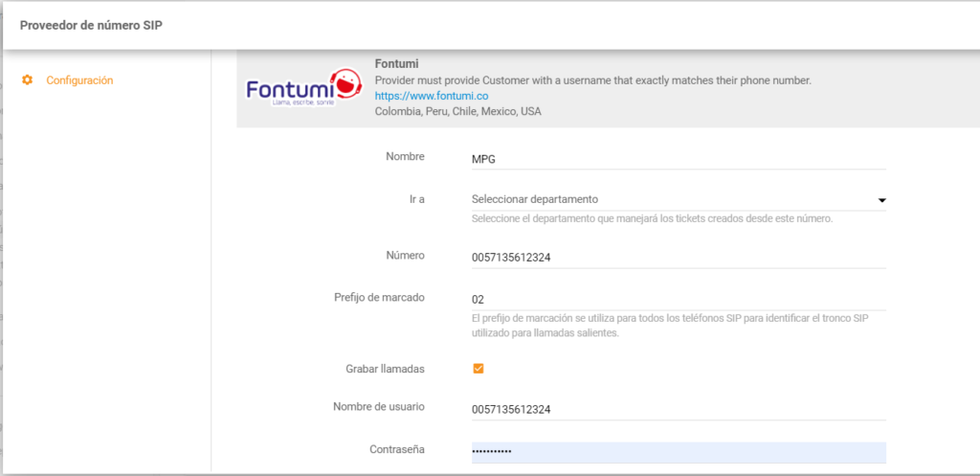Click the Configuración gear icon
980x476 pixels.
pyautogui.click(x=27, y=80)
